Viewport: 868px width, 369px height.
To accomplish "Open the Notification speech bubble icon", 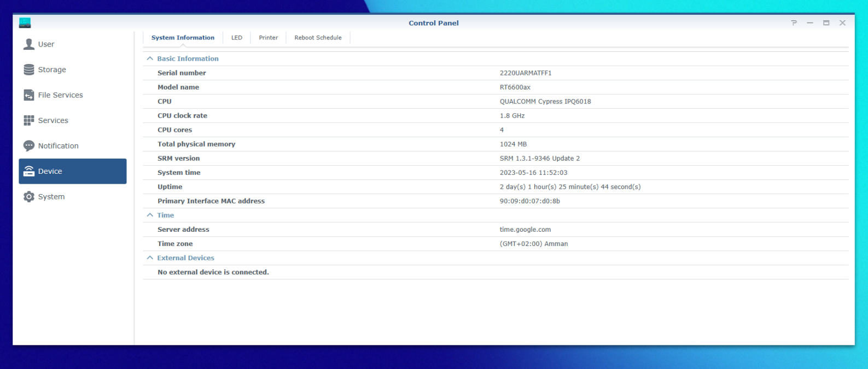I will point(29,146).
